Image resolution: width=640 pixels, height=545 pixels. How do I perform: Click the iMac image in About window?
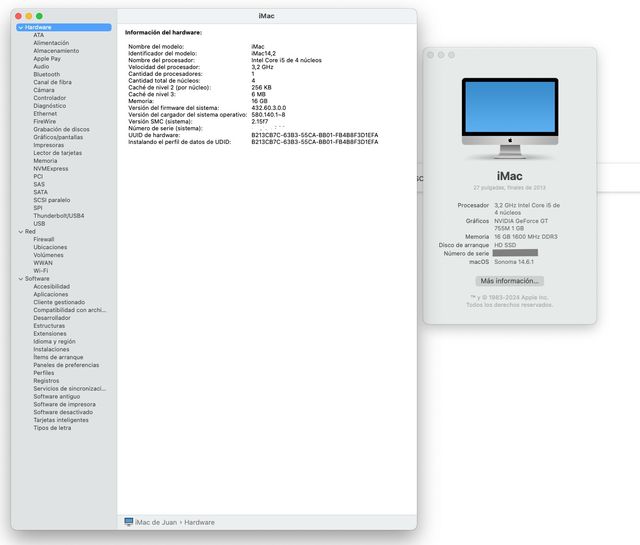point(510,118)
